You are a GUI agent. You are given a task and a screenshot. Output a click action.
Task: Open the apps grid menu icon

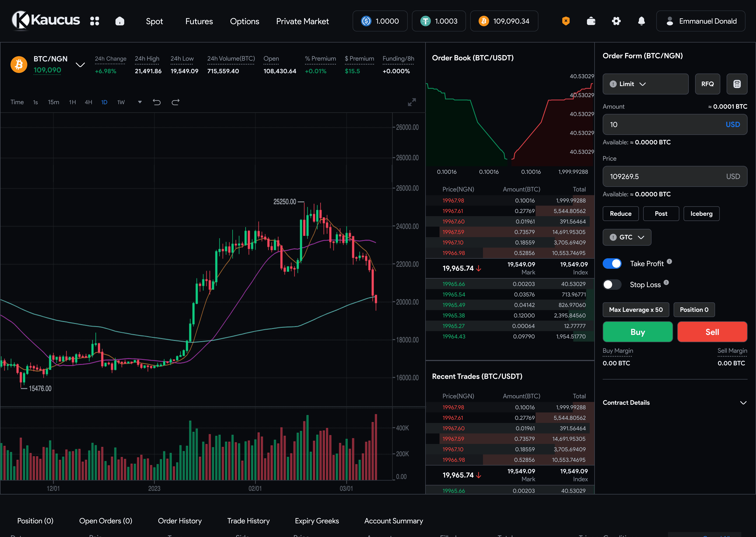click(x=94, y=21)
